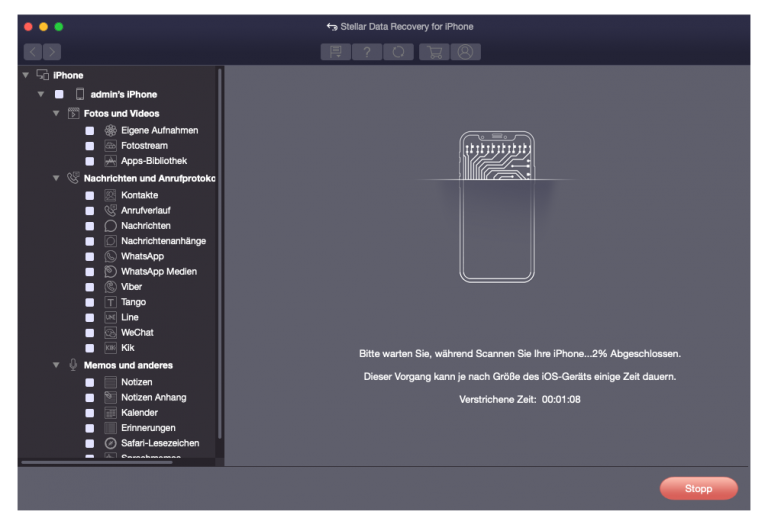Select the Nachrichtenanhänge entry
This screenshot has height=531, width=768.
[164, 241]
